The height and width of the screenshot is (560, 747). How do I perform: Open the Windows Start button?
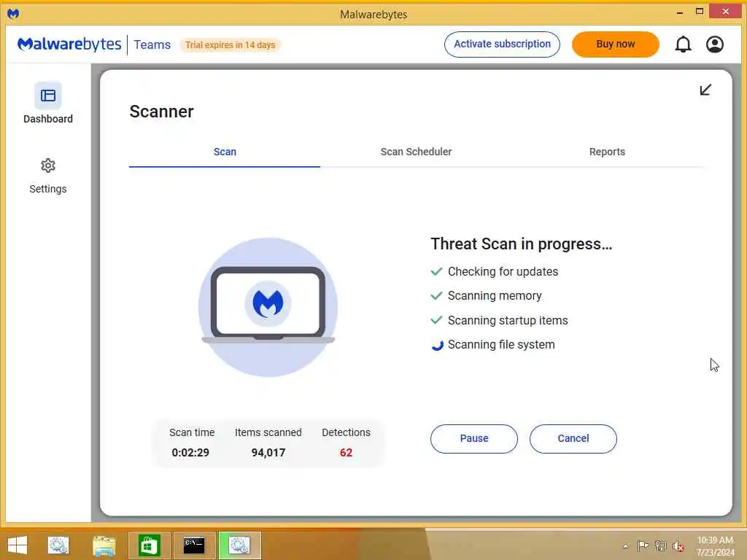click(18, 545)
